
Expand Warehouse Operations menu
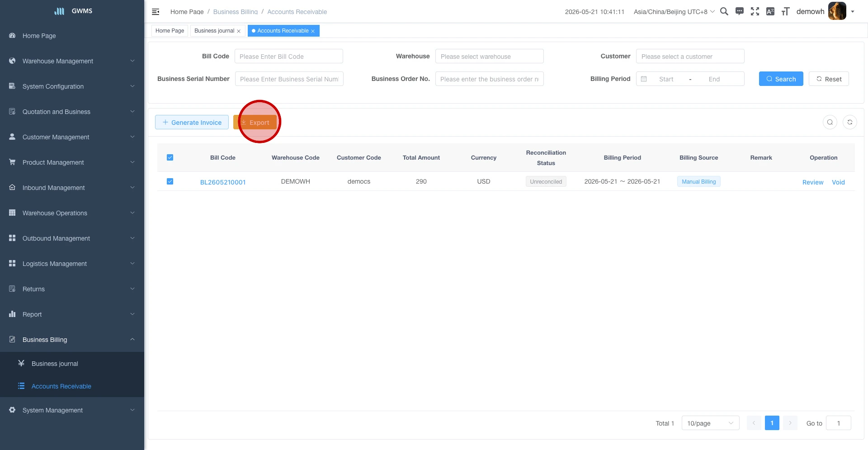tap(72, 213)
